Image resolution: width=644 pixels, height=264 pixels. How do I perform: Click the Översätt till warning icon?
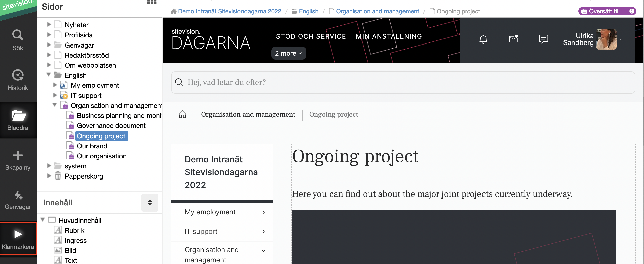pos(632,11)
